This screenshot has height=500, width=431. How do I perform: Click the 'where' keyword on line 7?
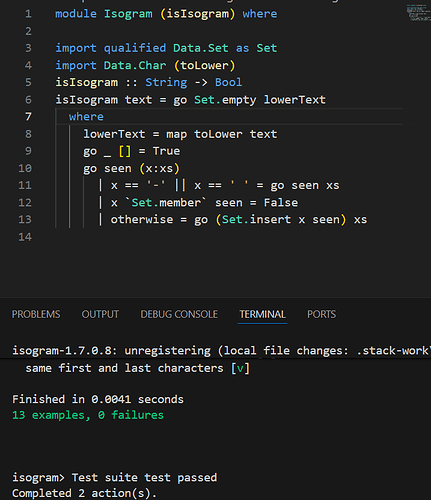pos(86,117)
